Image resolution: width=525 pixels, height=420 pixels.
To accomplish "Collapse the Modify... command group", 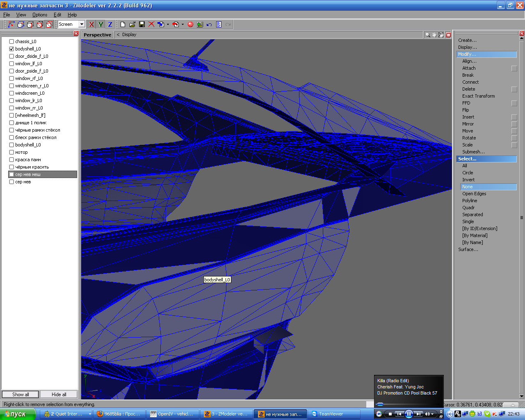I will tap(486, 54).
